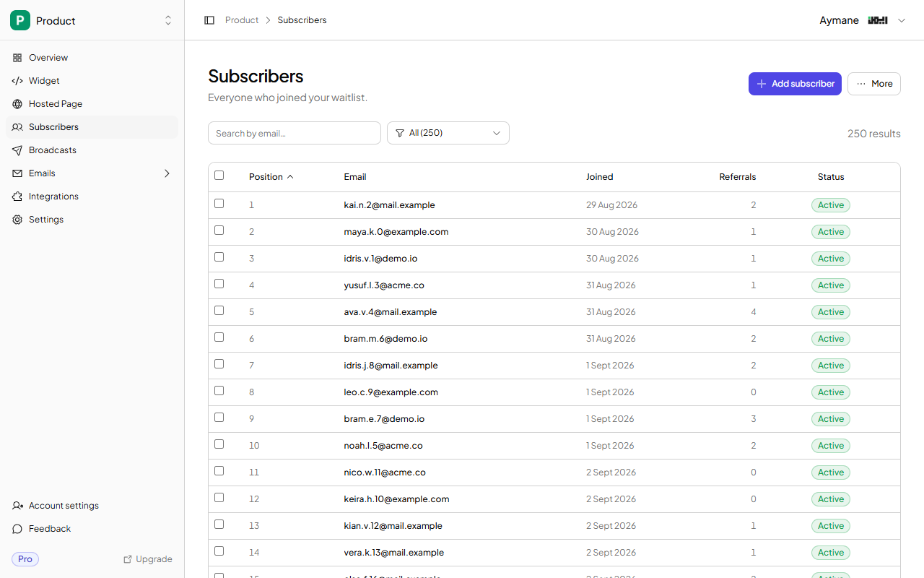Click the Emails envelope icon
The image size is (924, 578).
17,173
